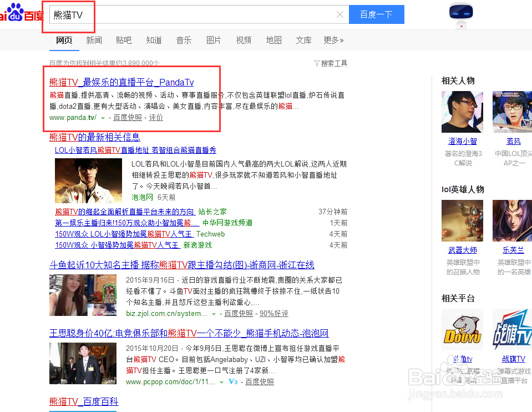Open the 熊猫TV的崛起全面解析 news link
Screen dimensions: 532x412
click(125, 212)
